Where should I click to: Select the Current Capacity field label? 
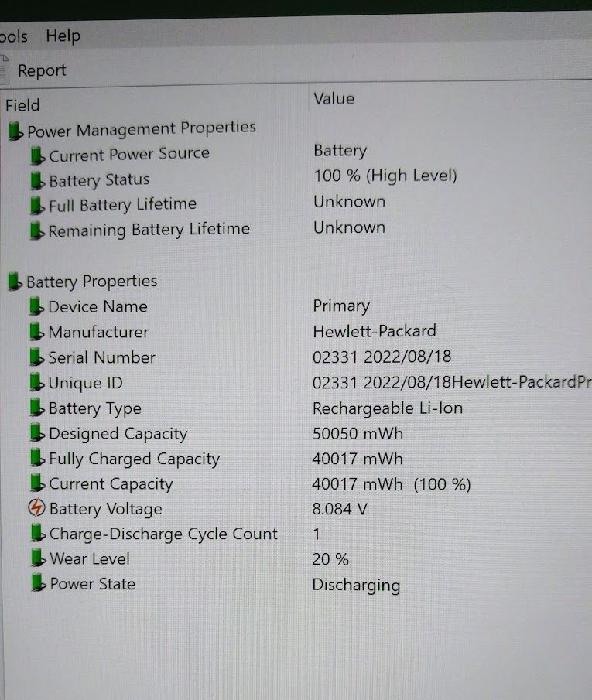[111, 484]
